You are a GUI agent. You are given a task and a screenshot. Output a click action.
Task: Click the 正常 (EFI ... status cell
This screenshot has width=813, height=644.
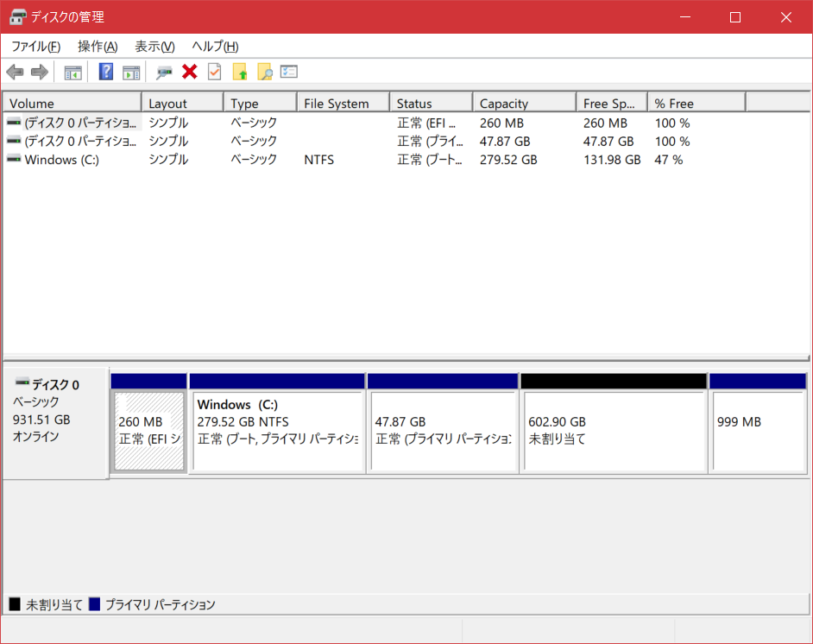click(x=426, y=123)
